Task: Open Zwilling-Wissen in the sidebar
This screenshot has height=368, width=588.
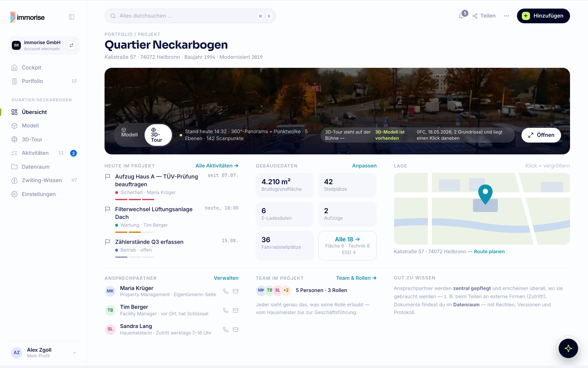Action: click(44, 180)
